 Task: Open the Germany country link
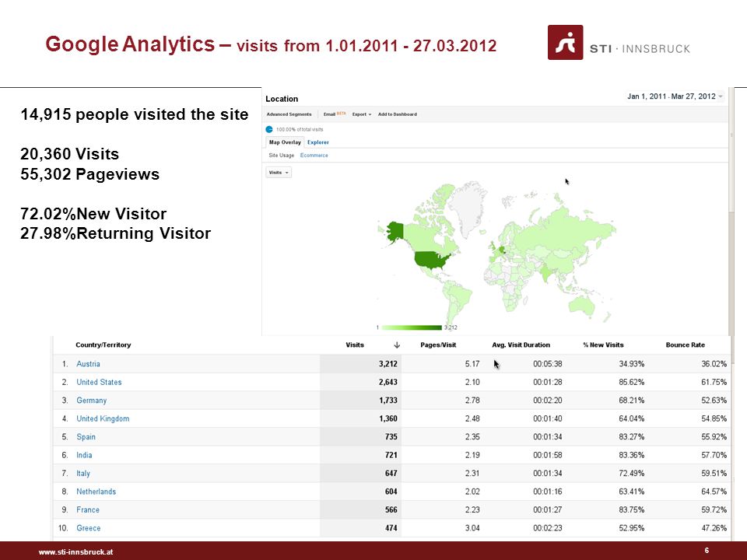pos(92,401)
